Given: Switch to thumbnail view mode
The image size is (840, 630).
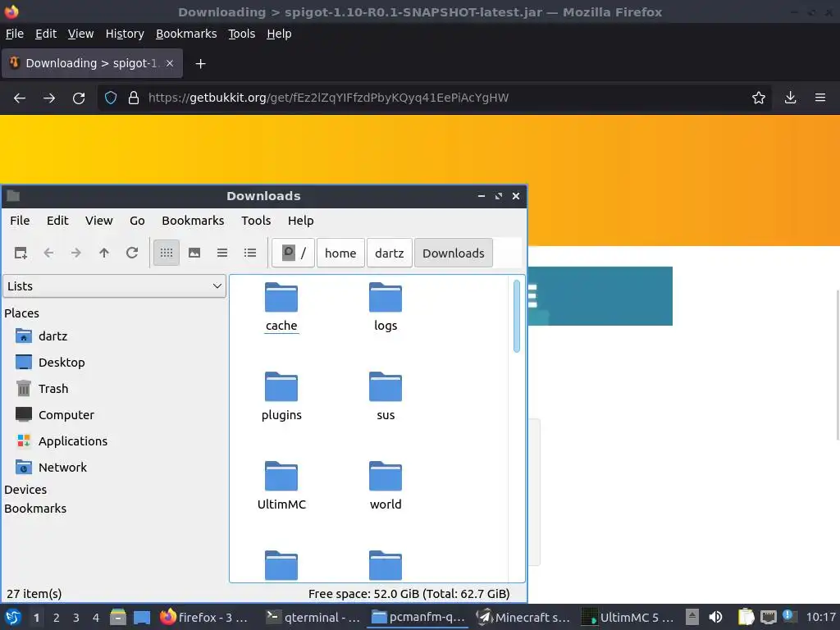Looking at the screenshot, I should 194,253.
